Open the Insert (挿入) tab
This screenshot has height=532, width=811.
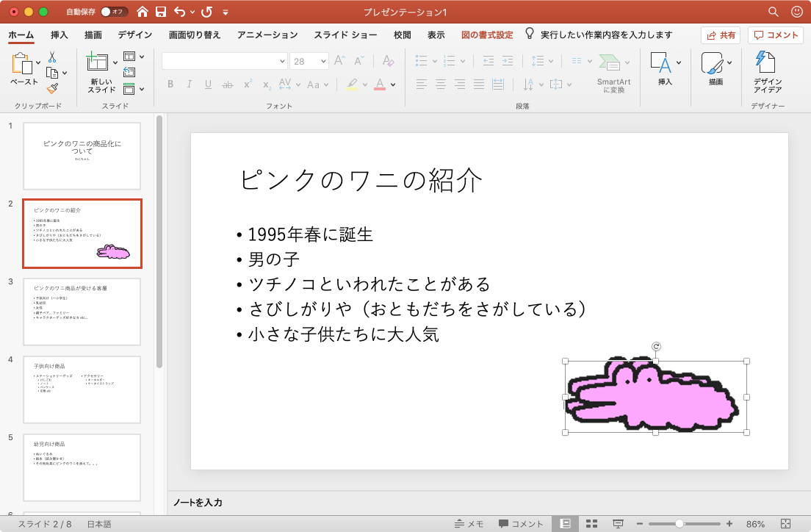pyautogui.click(x=60, y=35)
